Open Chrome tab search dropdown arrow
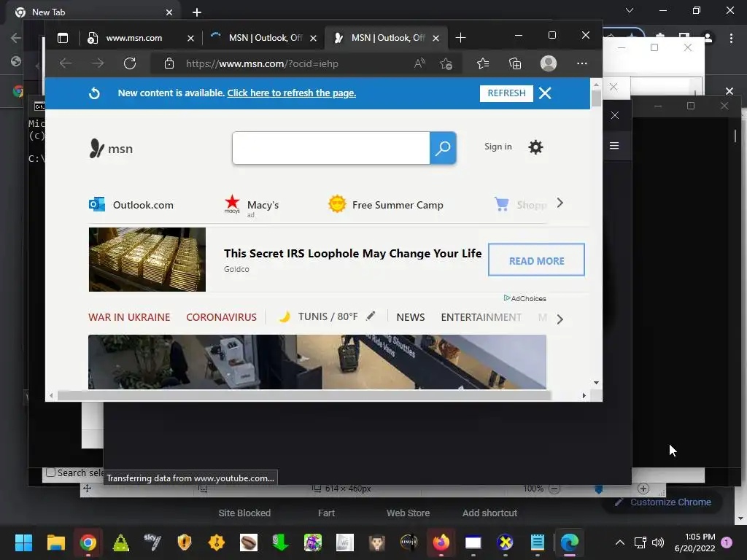The height and width of the screenshot is (560, 747). tap(630, 10)
